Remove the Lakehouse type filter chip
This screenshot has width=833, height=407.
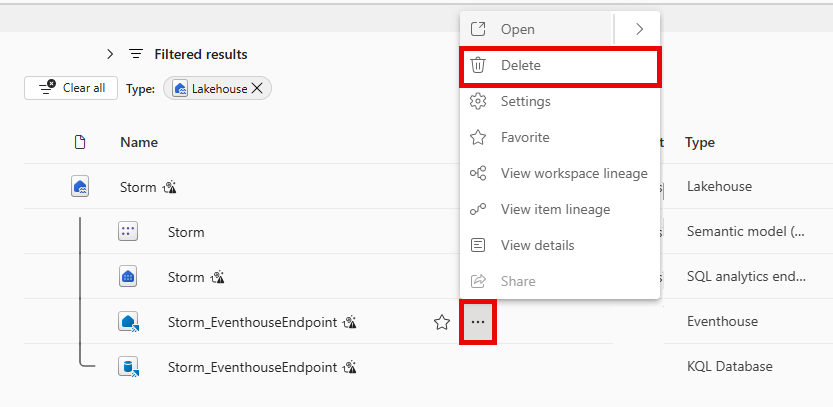pyautogui.click(x=258, y=89)
